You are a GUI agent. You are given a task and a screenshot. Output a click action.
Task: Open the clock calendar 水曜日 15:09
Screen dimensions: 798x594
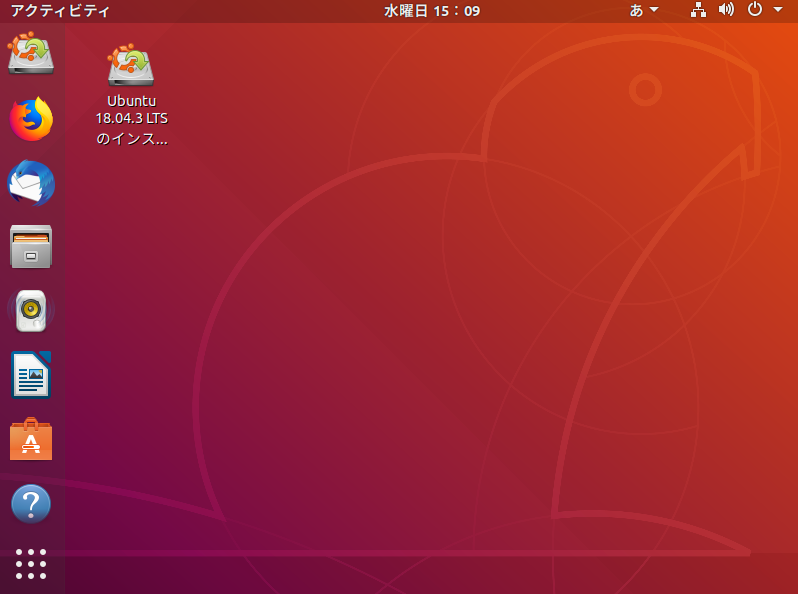432,11
